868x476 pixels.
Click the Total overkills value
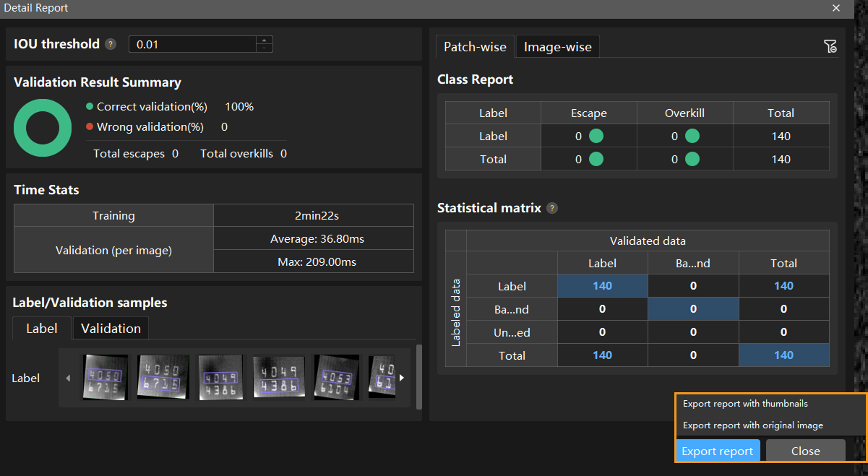[283, 154]
